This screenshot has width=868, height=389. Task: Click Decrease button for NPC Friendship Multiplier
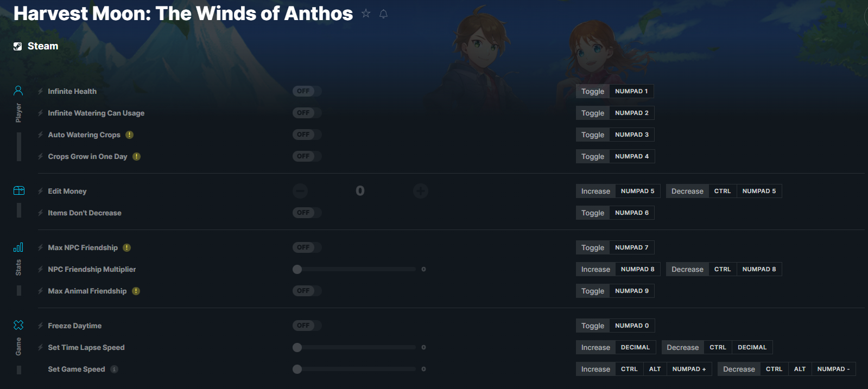(687, 269)
